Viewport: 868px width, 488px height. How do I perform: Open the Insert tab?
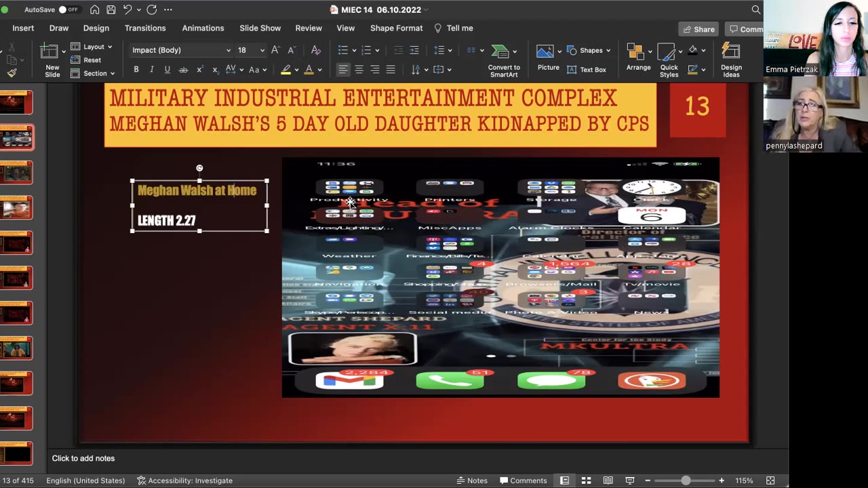pos(23,28)
